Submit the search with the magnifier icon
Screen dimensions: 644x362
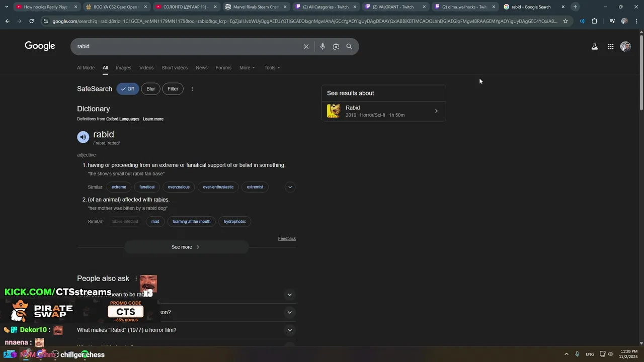pyautogui.click(x=349, y=46)
